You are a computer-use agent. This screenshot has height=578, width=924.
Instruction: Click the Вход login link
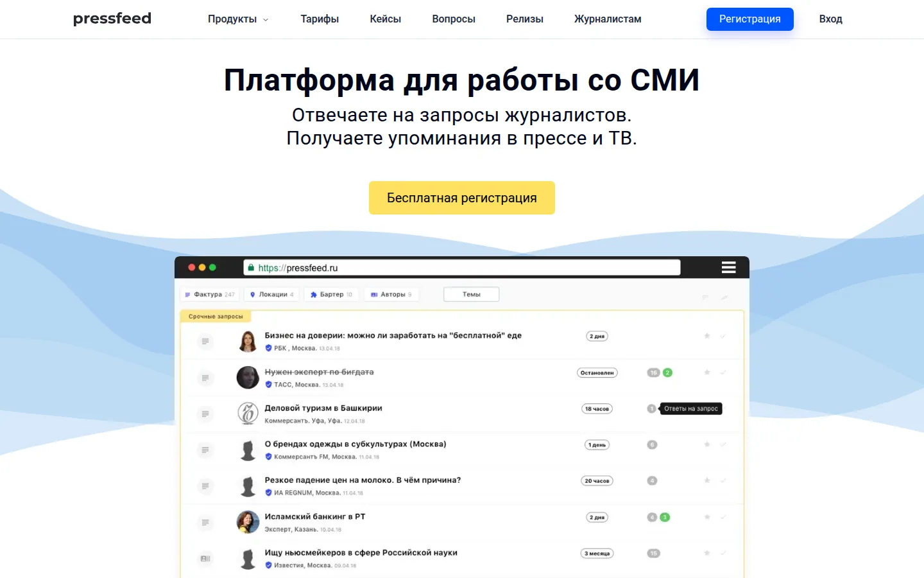(x=830, y=19)
